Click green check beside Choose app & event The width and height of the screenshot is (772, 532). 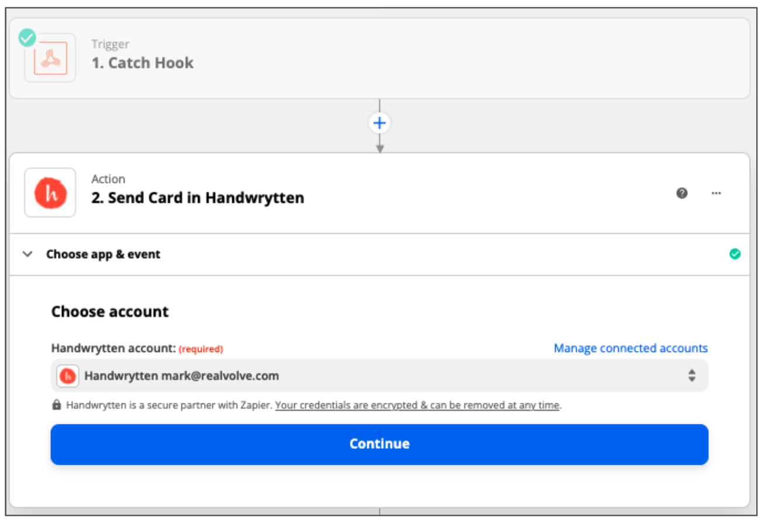click(x=735, y=254)
